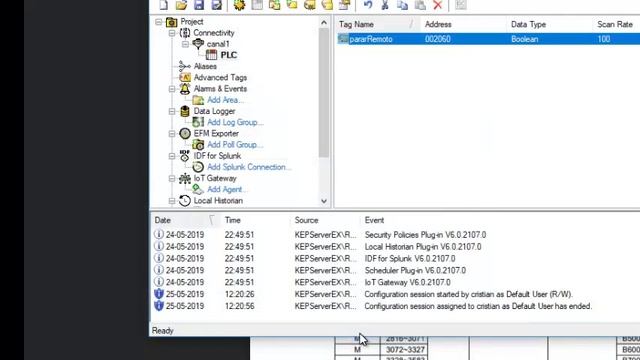Image resolution: width=640 pixels, height=360 pixels.
Task: Sort tags by Scan Rate column
Action: [x=616, y=24]
